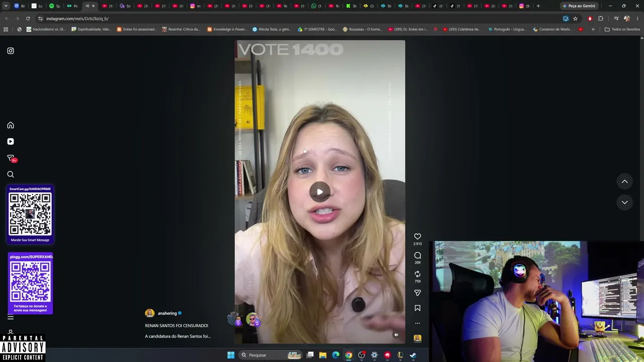Screen dimensions: 644x362
Task: Launch Microsoft Edge from the taskbar
Action: (x=336, y=355)
